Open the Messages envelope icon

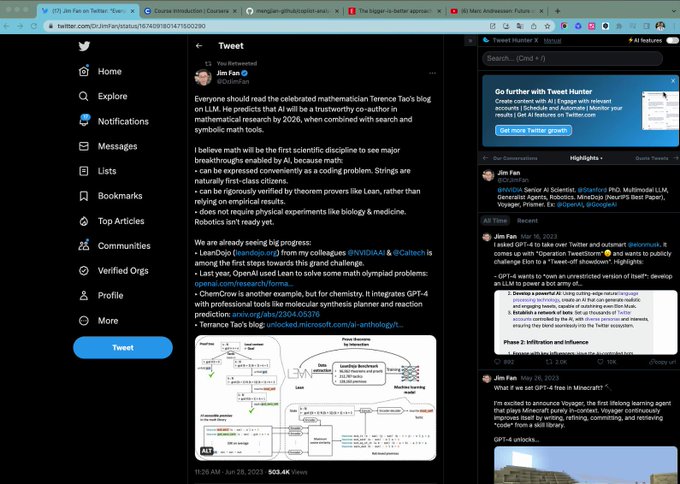(x=84, y=146)
